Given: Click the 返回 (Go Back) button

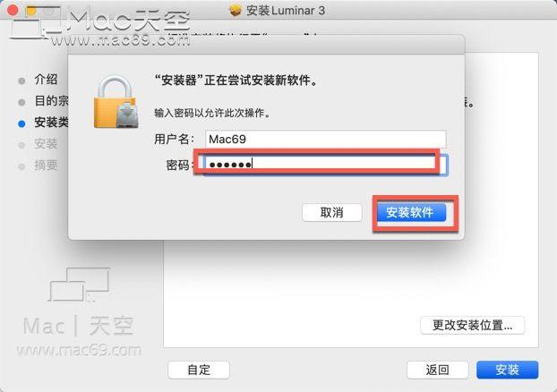Looking at the screenshot, I should pyautogui.click(x=437, y=370).
